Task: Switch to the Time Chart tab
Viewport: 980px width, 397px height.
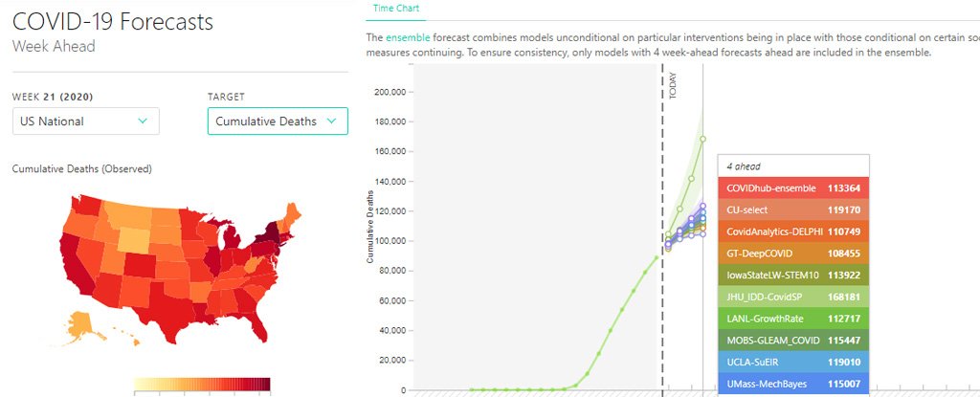Action: 395,8
